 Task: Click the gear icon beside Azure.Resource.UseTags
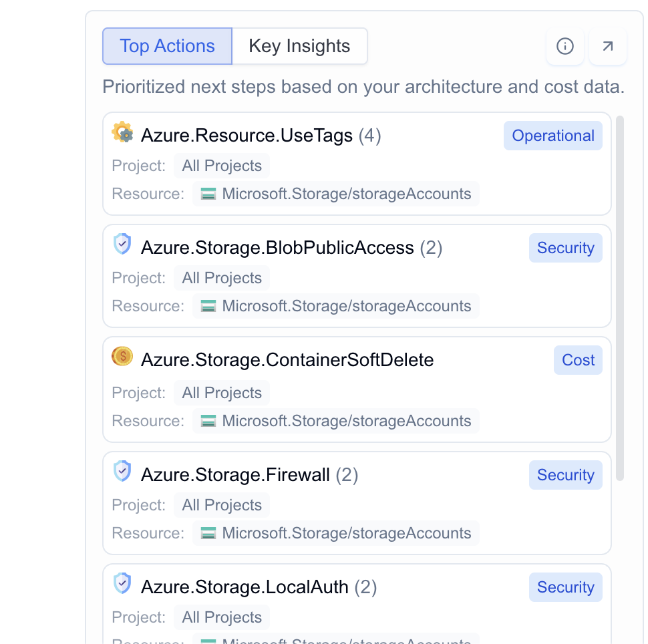(122, 132)
